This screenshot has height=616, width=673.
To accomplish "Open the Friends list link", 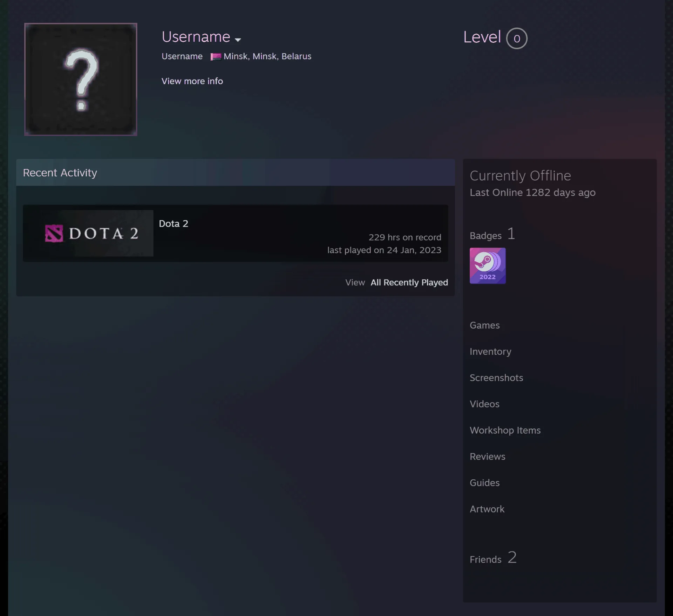I will tap(493, 558).
